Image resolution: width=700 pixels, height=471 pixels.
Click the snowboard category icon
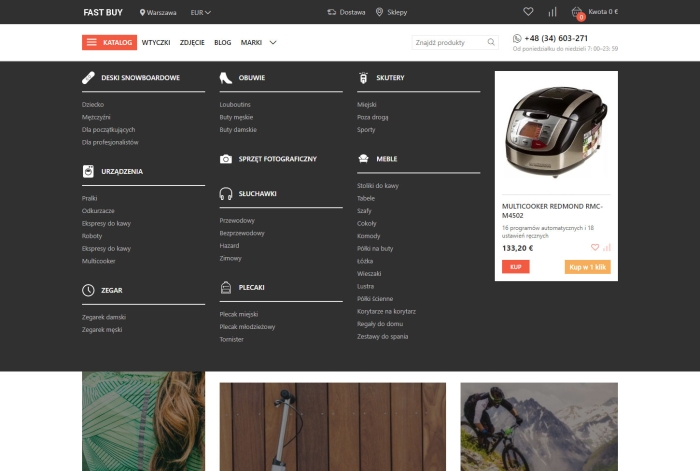pos(88,78)
